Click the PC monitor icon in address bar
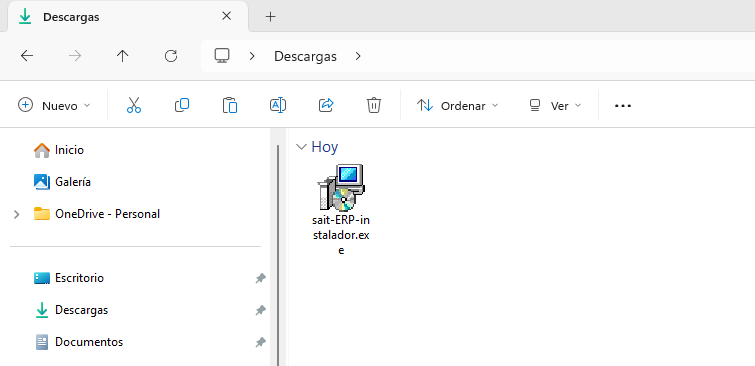Image resolution: width=755 pixels, height=366 pixels. pos(221,56)
